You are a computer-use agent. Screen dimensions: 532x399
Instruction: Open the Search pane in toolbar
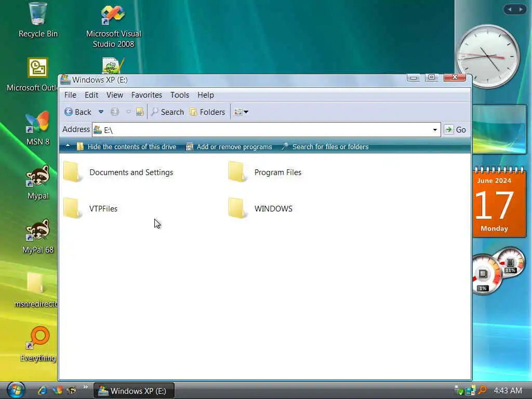pos(167,112)
